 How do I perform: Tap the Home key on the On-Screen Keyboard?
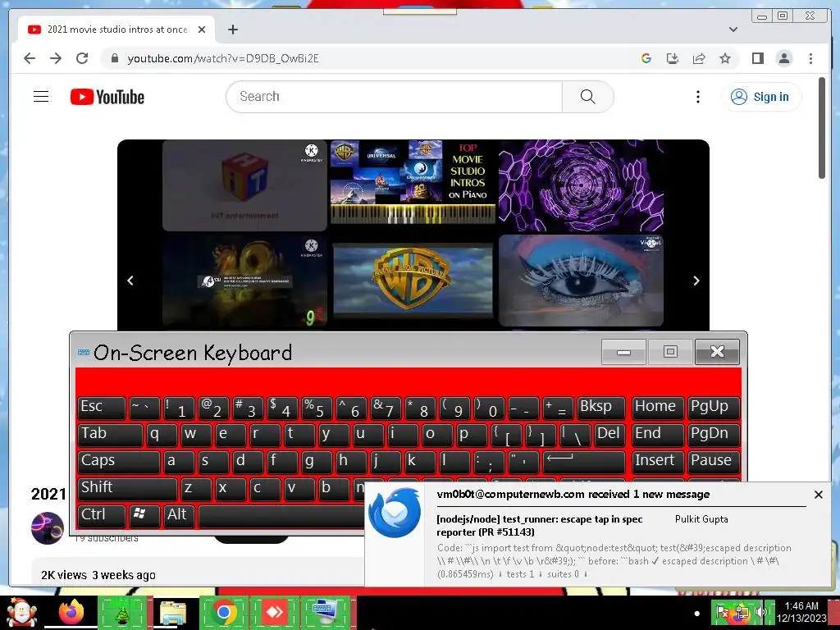pyautogui.click(x=658, y=409)
